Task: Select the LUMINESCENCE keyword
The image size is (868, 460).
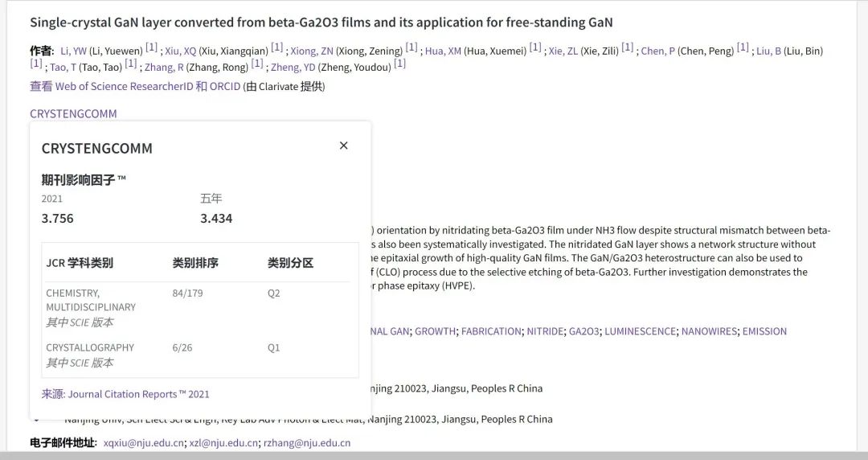Action: 640,331
